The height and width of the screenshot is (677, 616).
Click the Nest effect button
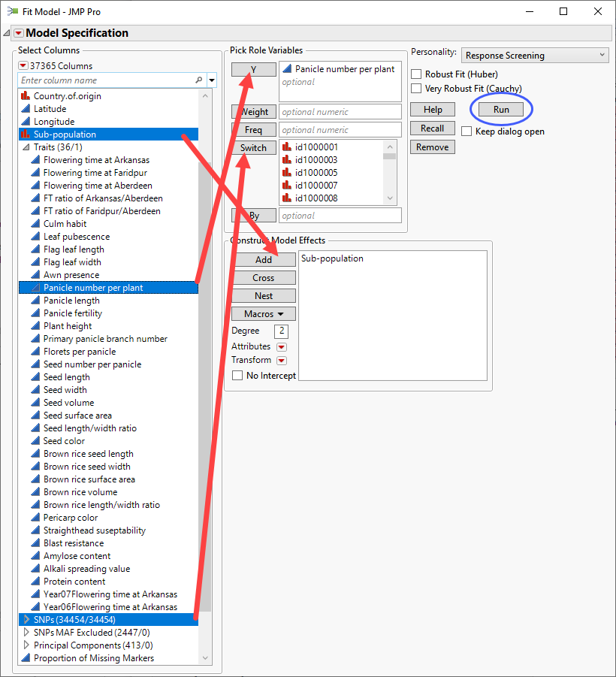264,296
